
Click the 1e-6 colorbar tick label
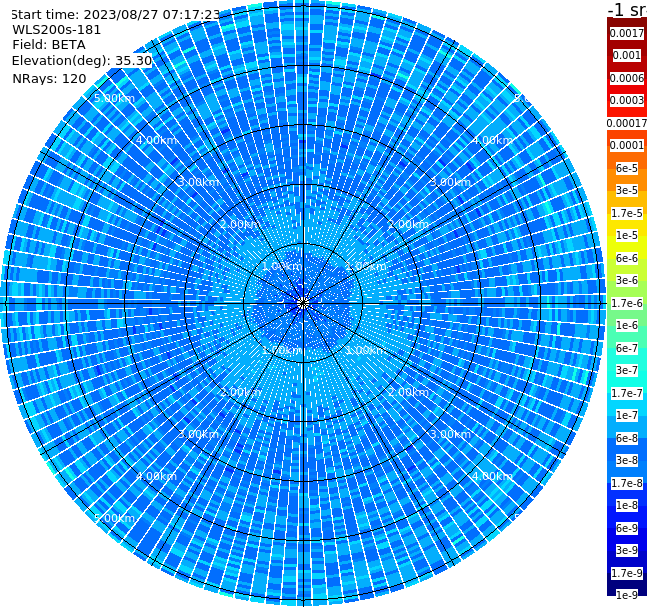coord(627,325)
